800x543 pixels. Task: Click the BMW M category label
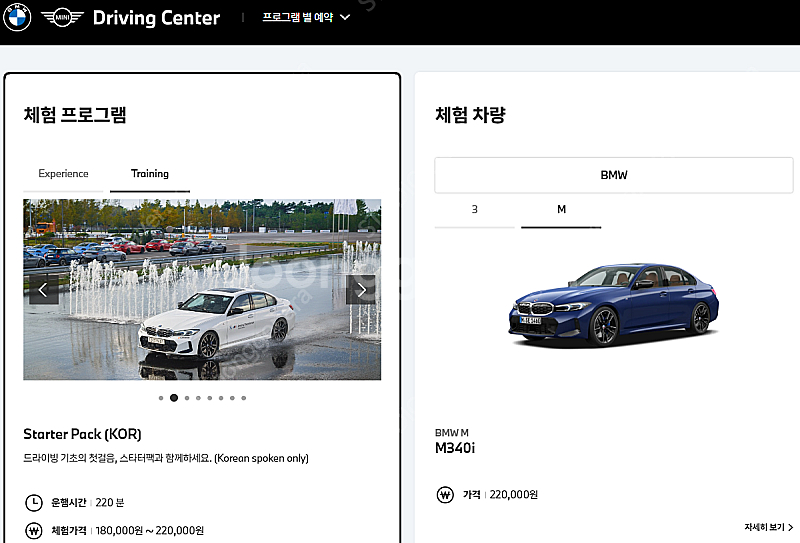point(452,433)
